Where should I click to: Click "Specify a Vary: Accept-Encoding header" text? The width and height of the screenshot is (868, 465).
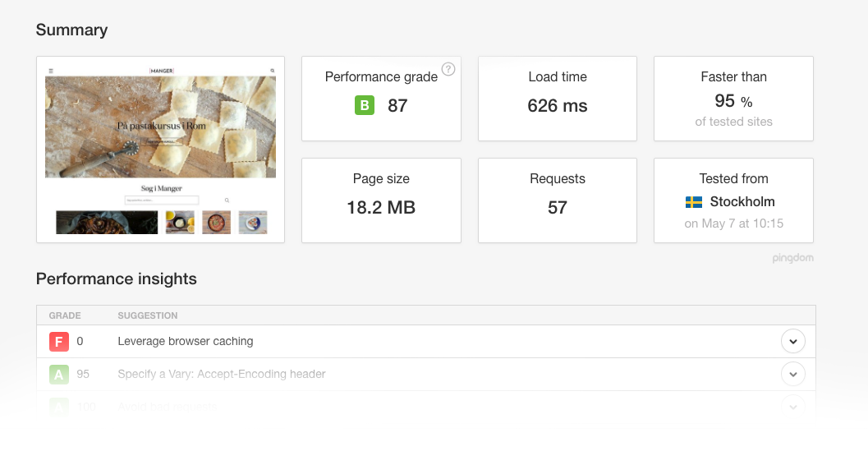(x=222, y=374)
